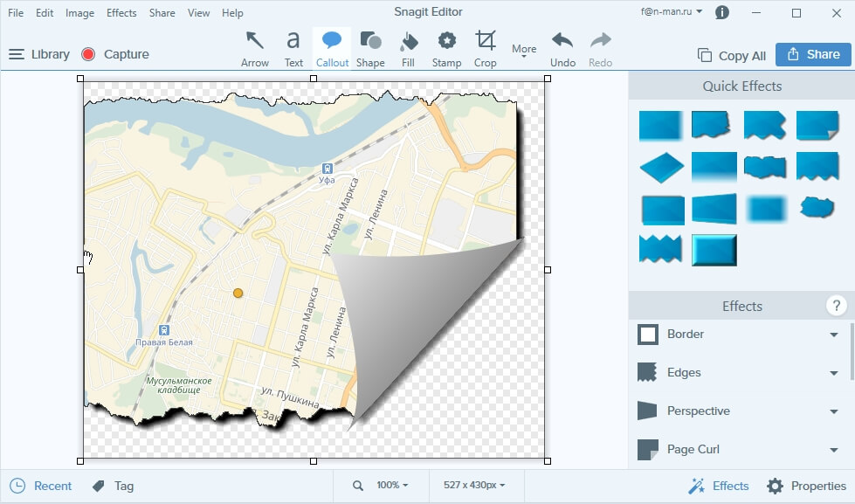
Task: Click the Undo arrow
Action: tap(562, 48)
